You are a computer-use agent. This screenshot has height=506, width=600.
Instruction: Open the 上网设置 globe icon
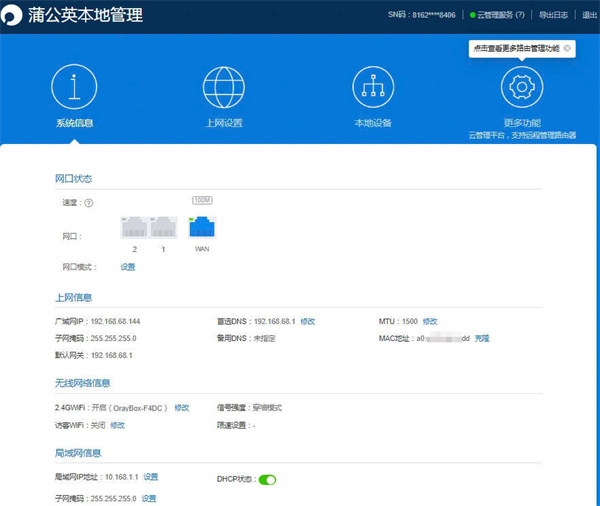[x=223, y=89]
